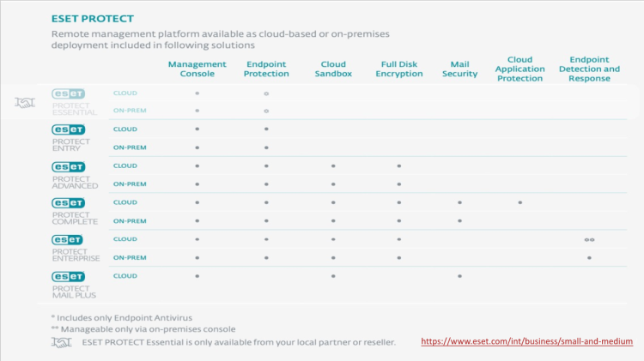Click the Cloud Application Protection column header

tap(519, 69)
